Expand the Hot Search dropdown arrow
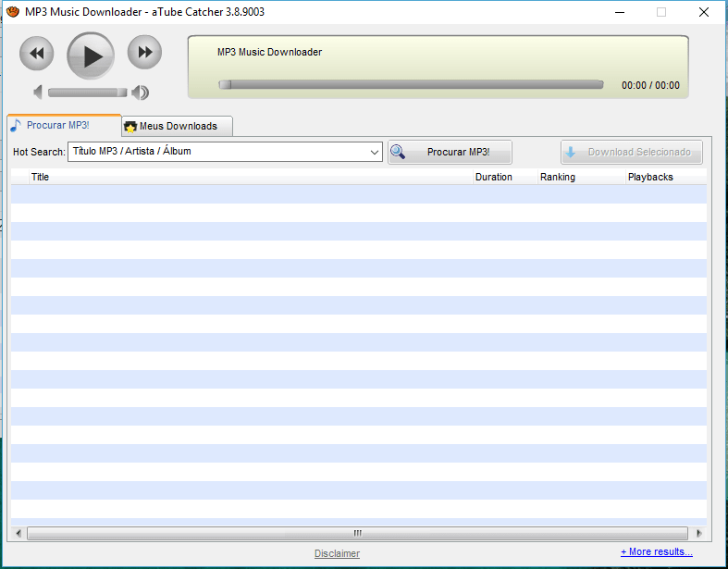The width and height of the screenshot is (728, 569). pyautogui.click(x=375, y=152)
